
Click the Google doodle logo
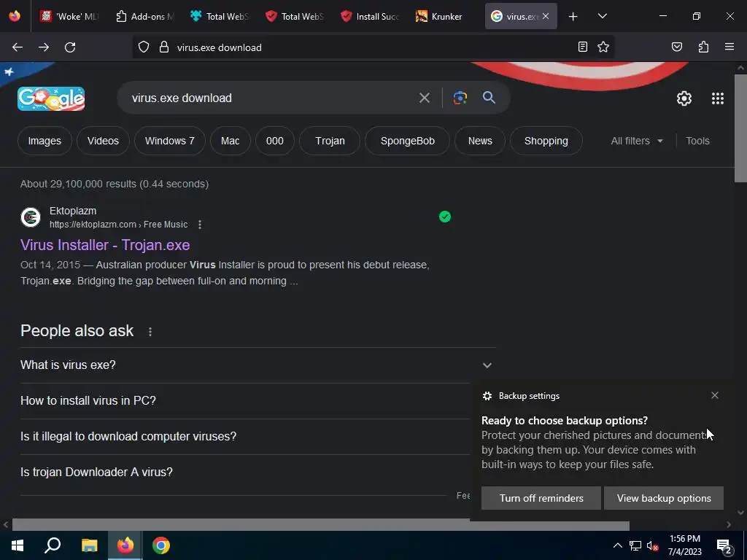52,98
